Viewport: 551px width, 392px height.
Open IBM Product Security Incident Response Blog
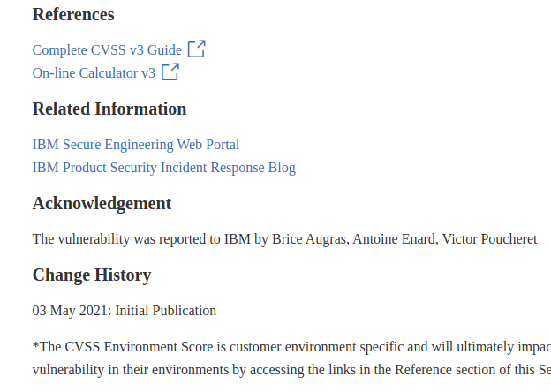pos(164,168)
